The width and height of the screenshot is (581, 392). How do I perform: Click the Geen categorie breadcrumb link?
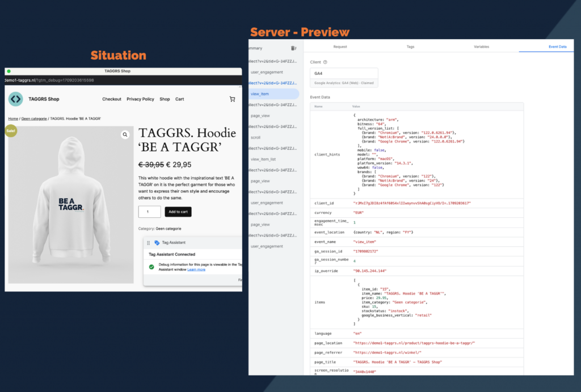pos(34,119)
